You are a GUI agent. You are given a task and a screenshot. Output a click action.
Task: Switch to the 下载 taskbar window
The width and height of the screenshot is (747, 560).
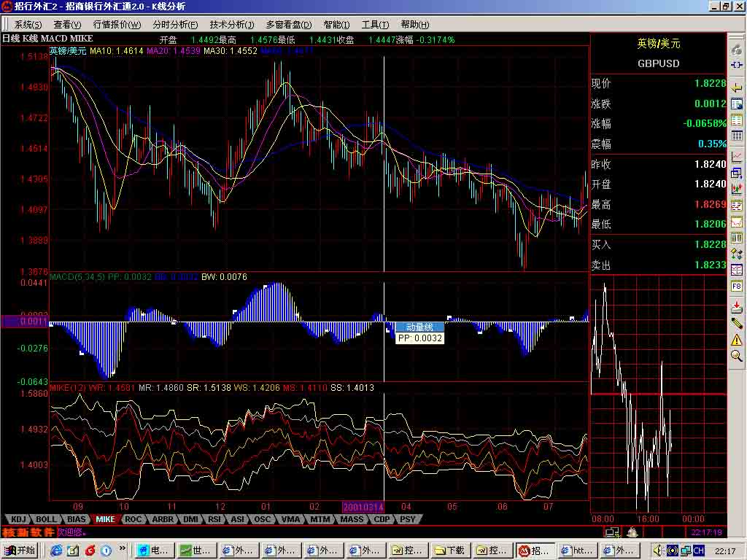coord(449,551)
